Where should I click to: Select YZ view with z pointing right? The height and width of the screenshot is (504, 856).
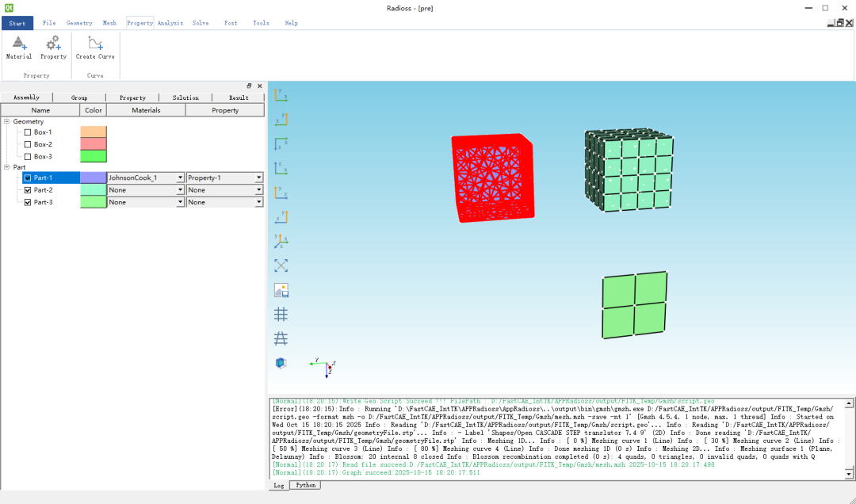click(x=281, y=193)
